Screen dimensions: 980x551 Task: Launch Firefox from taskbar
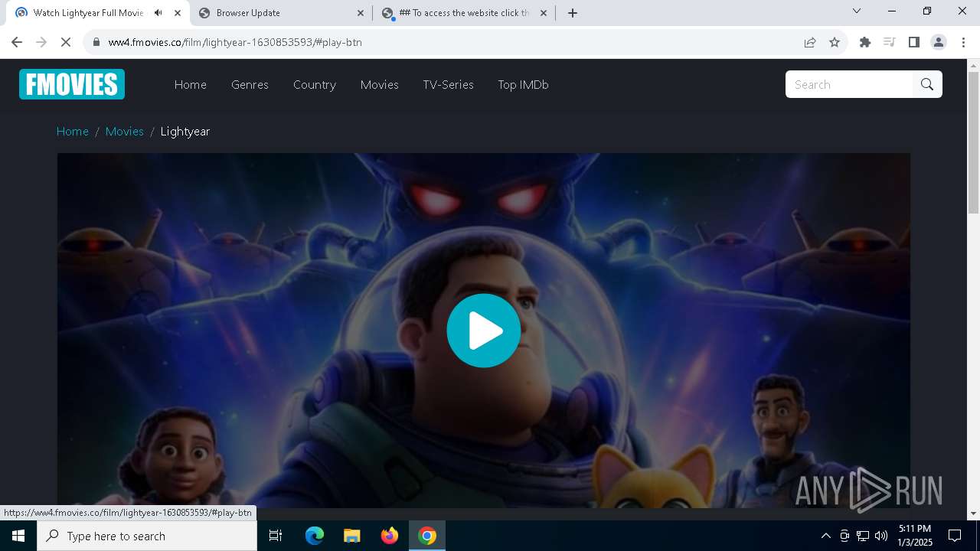(x=390, y=536)
